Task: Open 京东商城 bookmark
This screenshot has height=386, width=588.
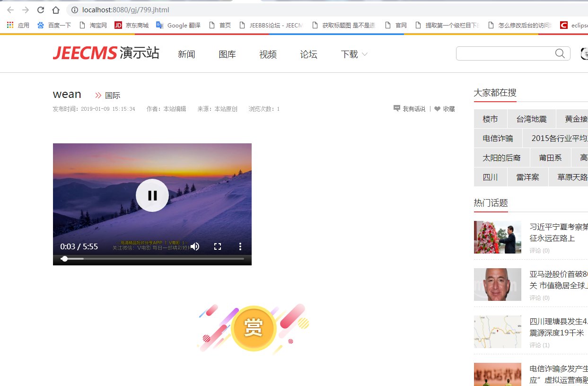Action: [132, 25]
